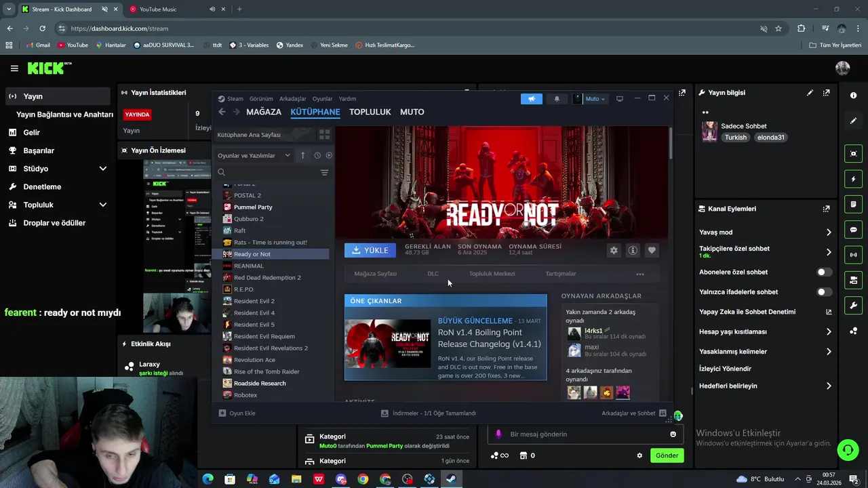Open Droplar ve ödüller in Kick sidebar
Screen dimensions: 868x488
point(57,223)
